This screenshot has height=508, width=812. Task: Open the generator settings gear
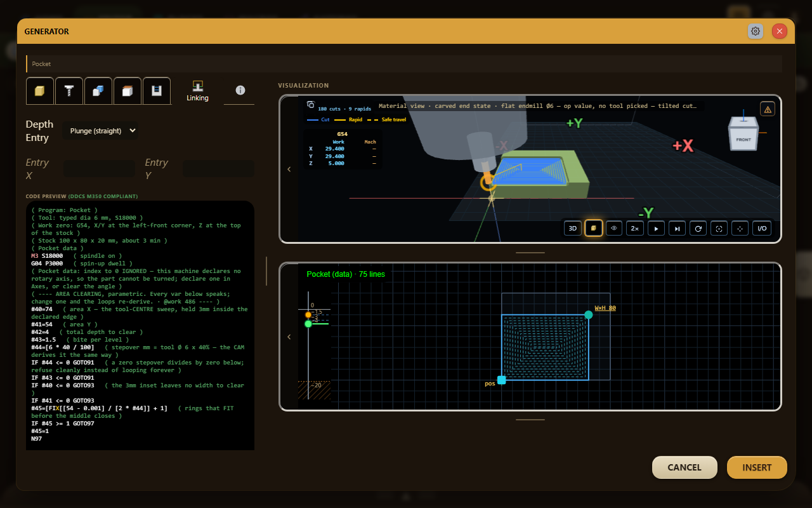click(x=755, y=31)
